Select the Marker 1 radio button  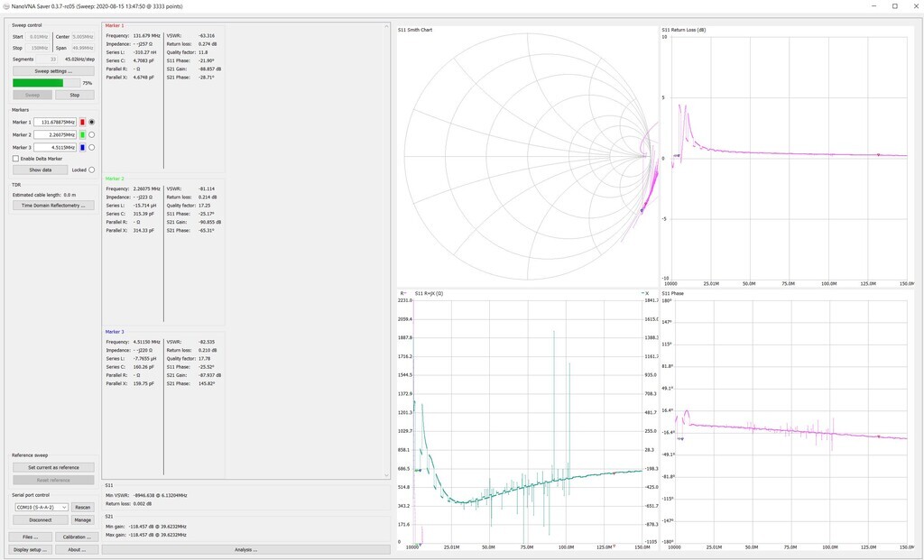point(91,122)
